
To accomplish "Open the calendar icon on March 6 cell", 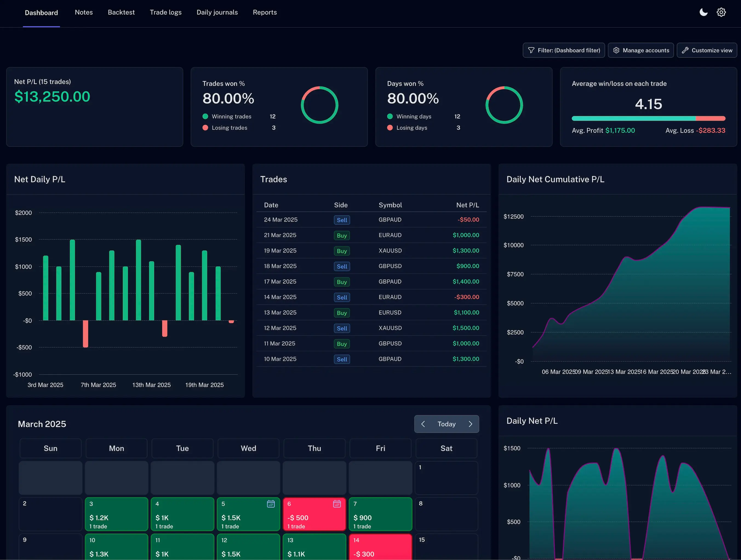I will pyautogui.click(x=337, y=504).
